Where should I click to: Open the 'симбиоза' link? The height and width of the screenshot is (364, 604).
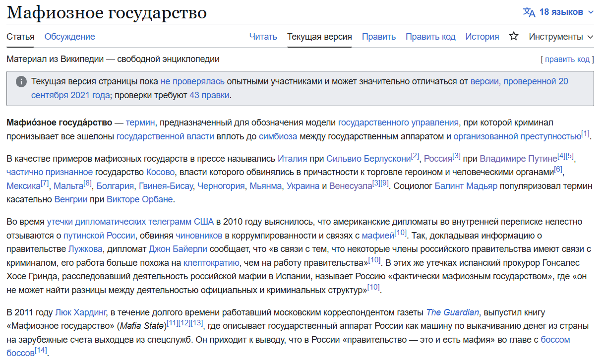coord(278,136)
